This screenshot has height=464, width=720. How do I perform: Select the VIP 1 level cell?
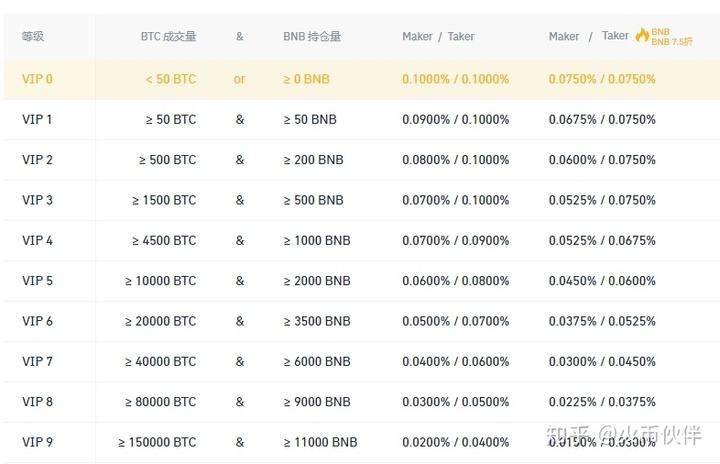pos(37,119)
